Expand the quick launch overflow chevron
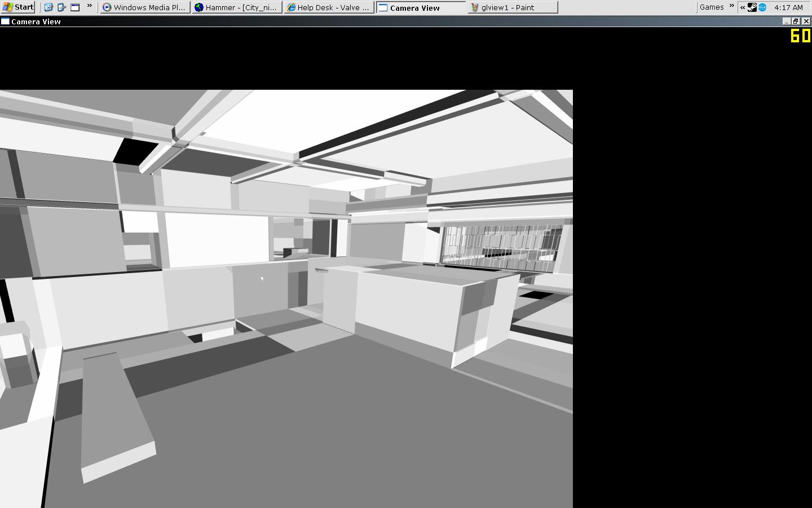812x508 pixels. 89,6
